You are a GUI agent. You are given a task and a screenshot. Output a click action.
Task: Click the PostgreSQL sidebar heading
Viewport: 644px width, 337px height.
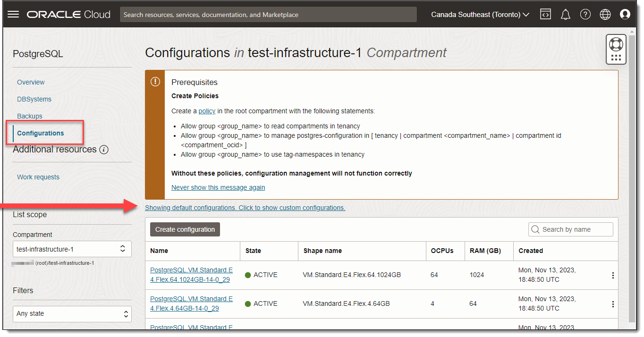tap(38, 54)
